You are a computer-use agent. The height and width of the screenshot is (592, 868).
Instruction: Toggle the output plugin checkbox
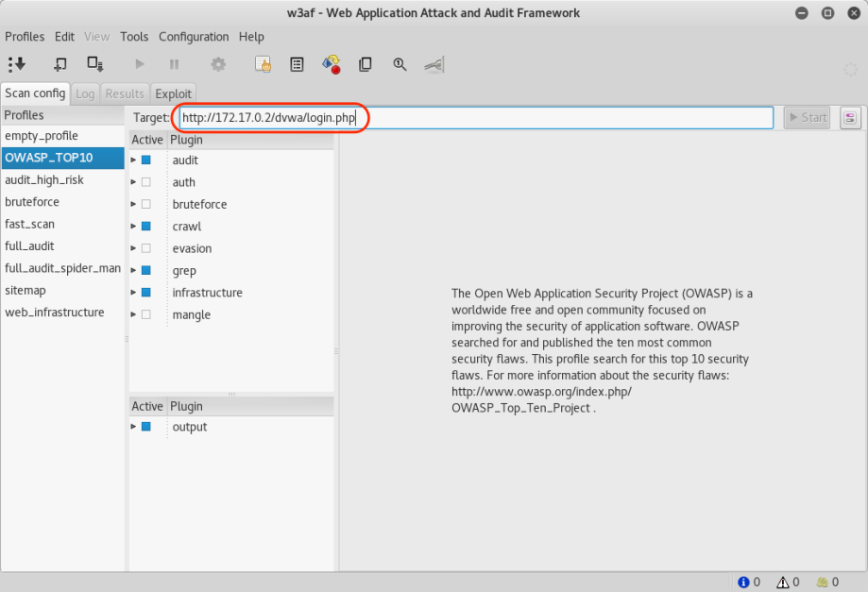146,427
